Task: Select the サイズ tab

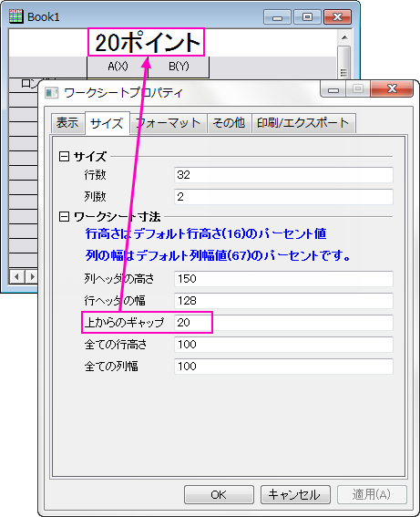Action: point(107,124)
